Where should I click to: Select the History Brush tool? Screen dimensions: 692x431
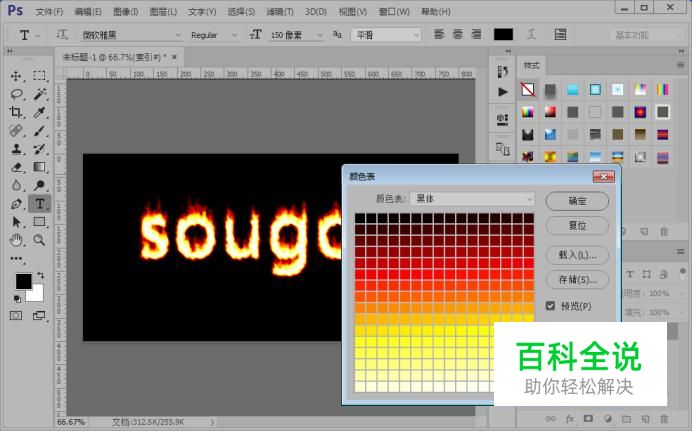coord(39,149)
